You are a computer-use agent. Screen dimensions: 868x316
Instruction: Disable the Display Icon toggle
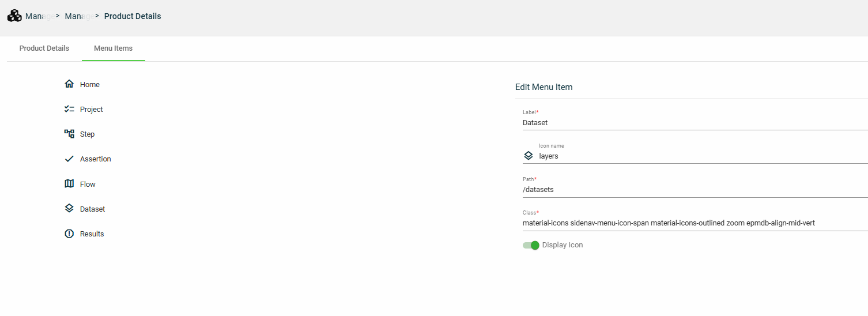[x=531, y=245]
